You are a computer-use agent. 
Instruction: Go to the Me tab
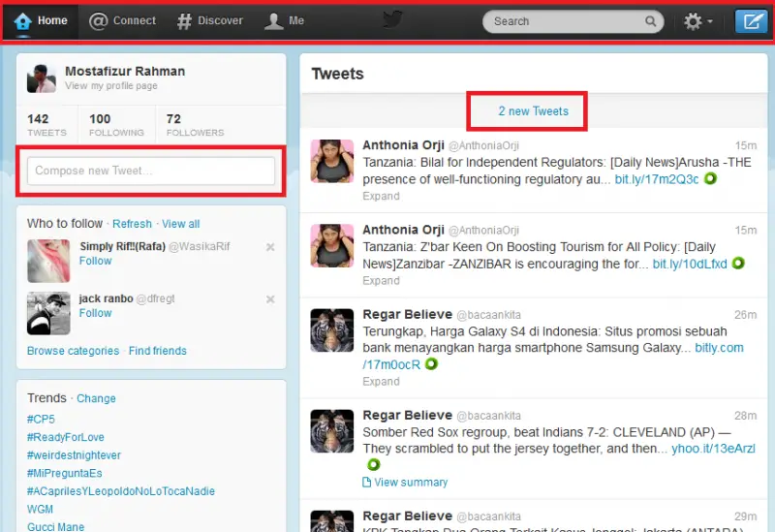pyautogui.click(x=284, y=20)
